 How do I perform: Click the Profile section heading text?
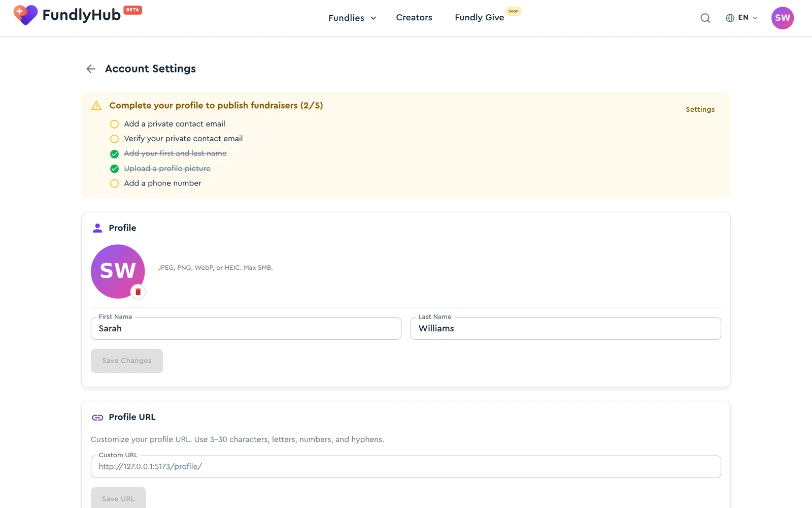[x=122, y=228]
